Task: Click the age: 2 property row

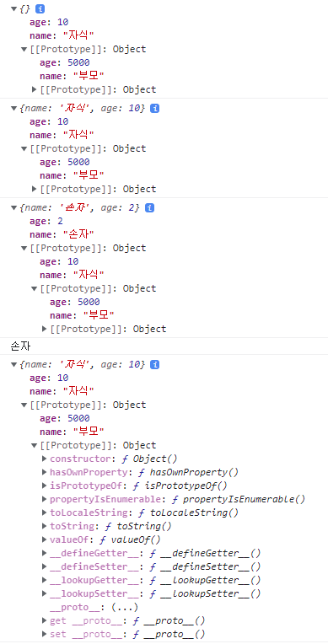Action: tap(46, 222)
